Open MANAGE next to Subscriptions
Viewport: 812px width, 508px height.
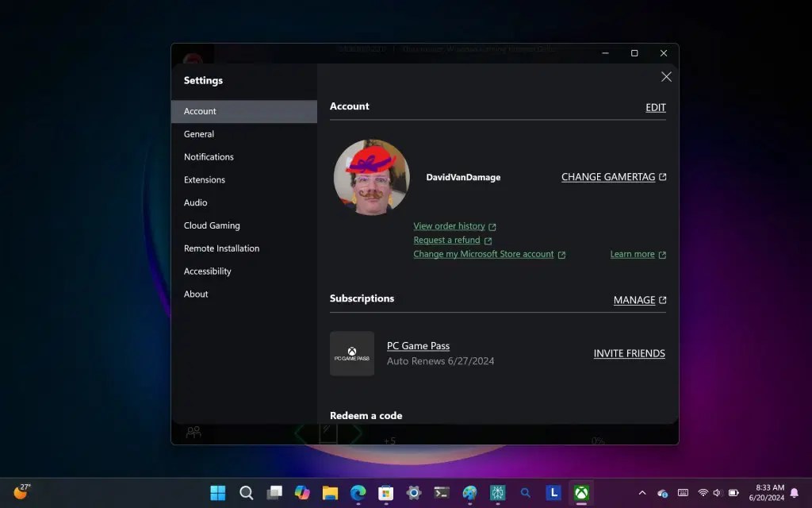[634, 300]
